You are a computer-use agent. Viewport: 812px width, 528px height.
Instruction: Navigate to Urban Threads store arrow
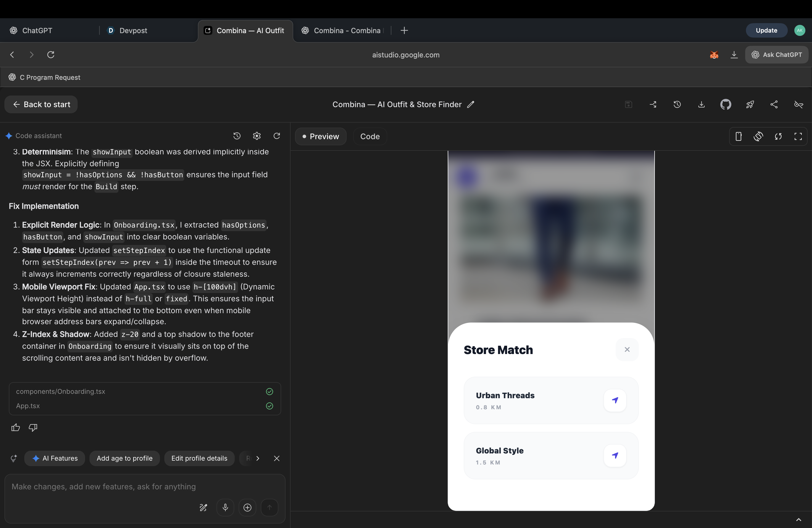click(615, 400)
